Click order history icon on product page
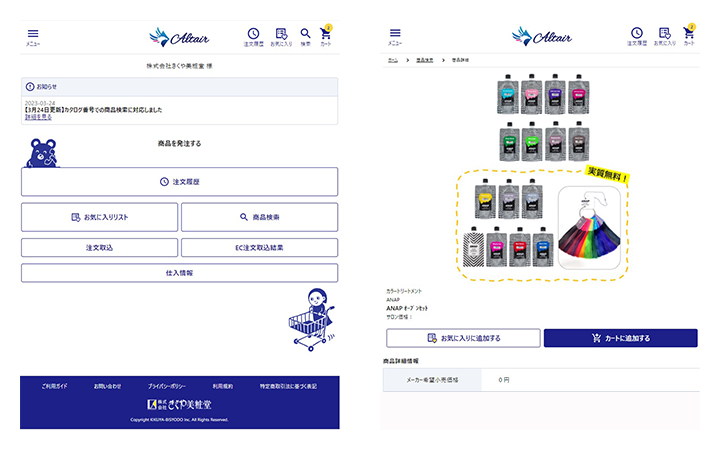The image size is (720, 450). pyautogui.click(x=637, y=36)
